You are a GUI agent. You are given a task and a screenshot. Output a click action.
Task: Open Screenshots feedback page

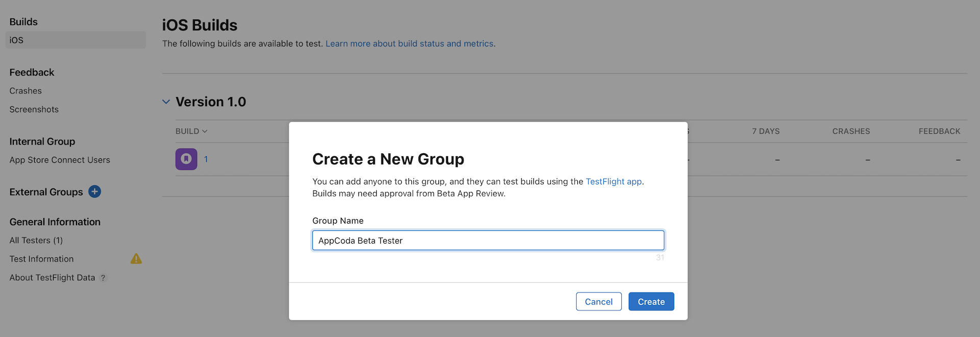click(34, 109)
